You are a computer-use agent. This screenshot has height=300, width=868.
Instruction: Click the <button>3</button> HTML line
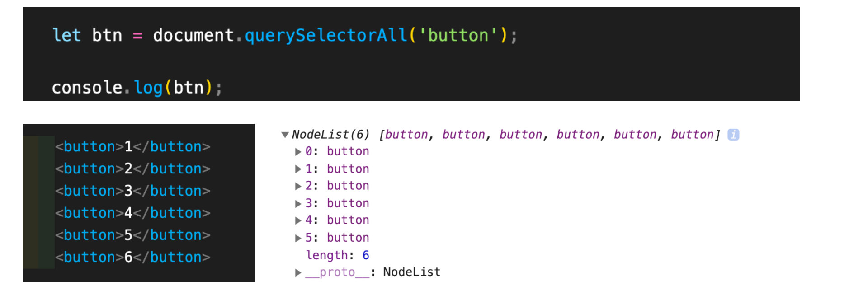tap(132, 191)
